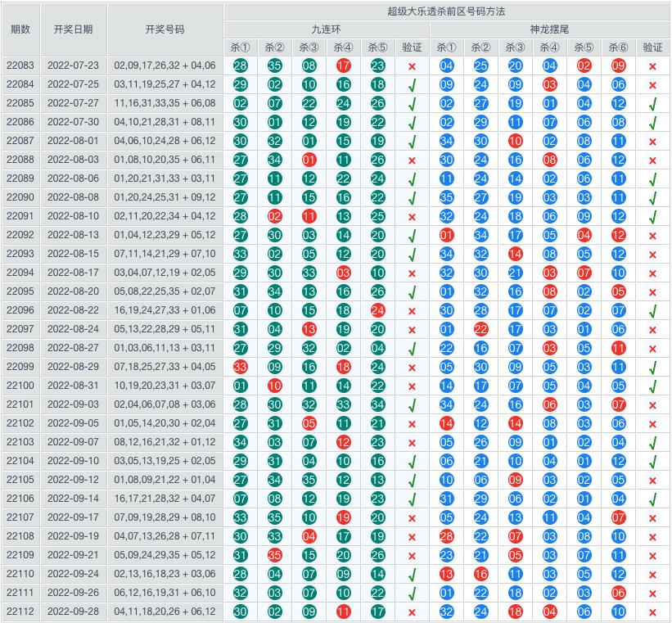672x623 pixels.
Task: Select the red 07 ball in row 22094
Action: pos(584,273)
